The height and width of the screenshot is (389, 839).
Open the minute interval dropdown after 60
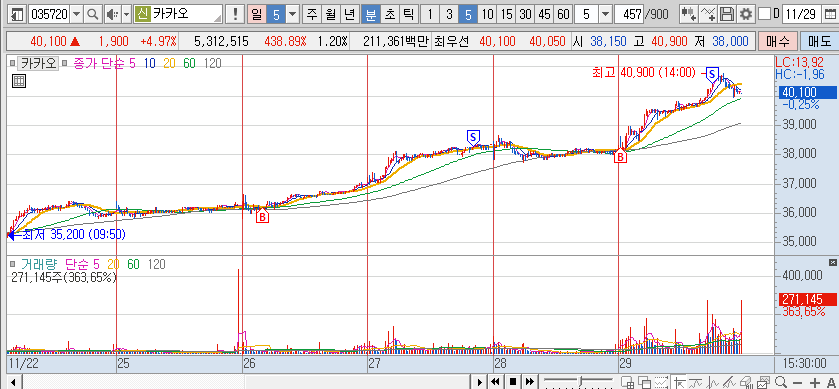pyautogui.click(x=605, y=14)
